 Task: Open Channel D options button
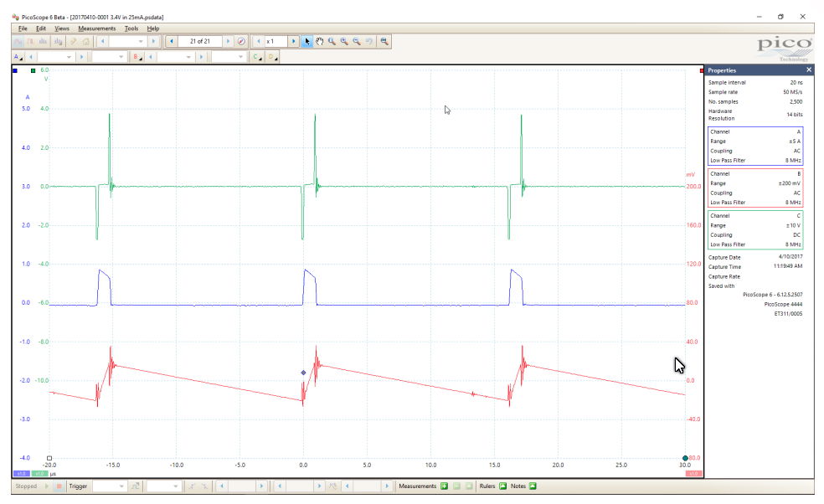(272, 57)
